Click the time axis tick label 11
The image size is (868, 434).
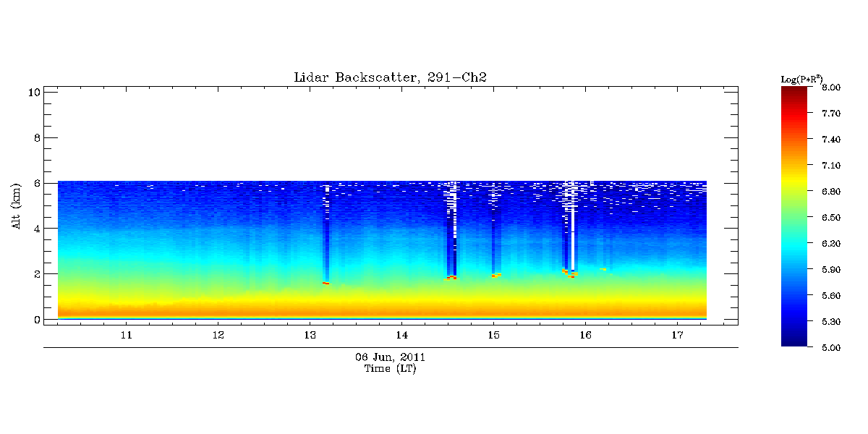coord(126,336)
